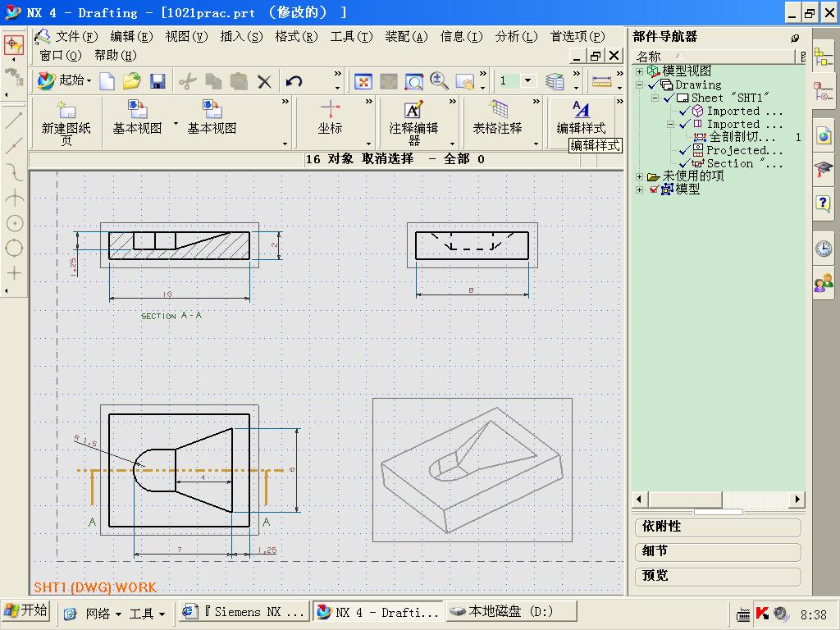Open the 编辑(E) menu
Viewport: 840px width, 630px height.
pyautogui.click(x=131, y=36)
